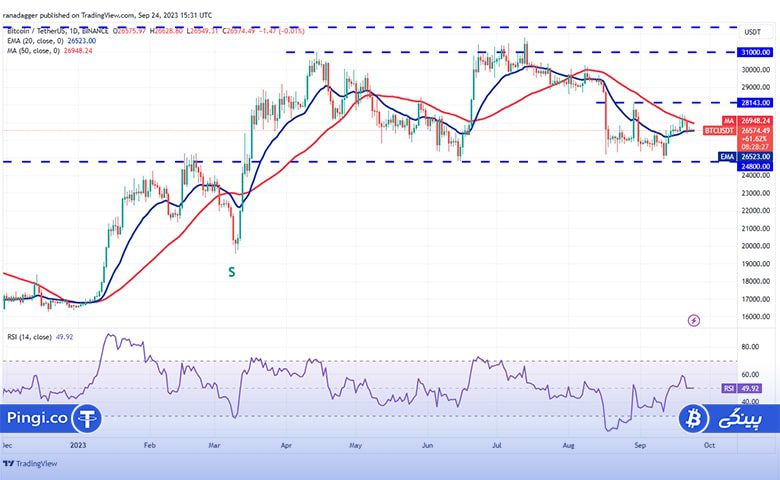The image size is (780, 480).
Task: Click the Feb date axis label
Action: [150, 445]
